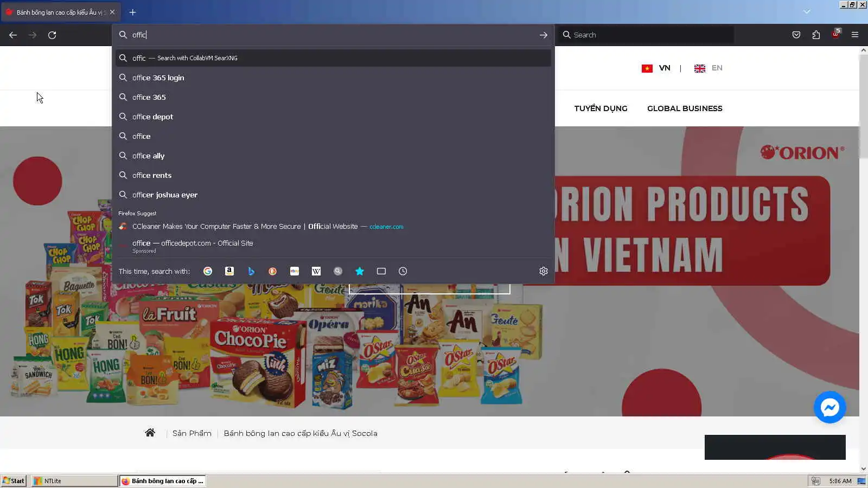Click the 'This time, search with:' label
The height and width of the screenshot is (488, 868).
[154, 271]
